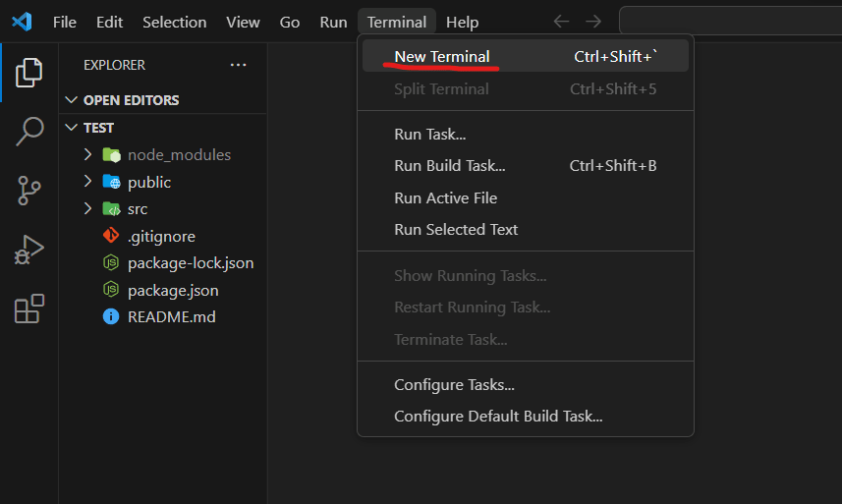Viewport: 842px width, 504px height.
Task: Select New Terminal from the menu
Action: click(x=441, y=56)
